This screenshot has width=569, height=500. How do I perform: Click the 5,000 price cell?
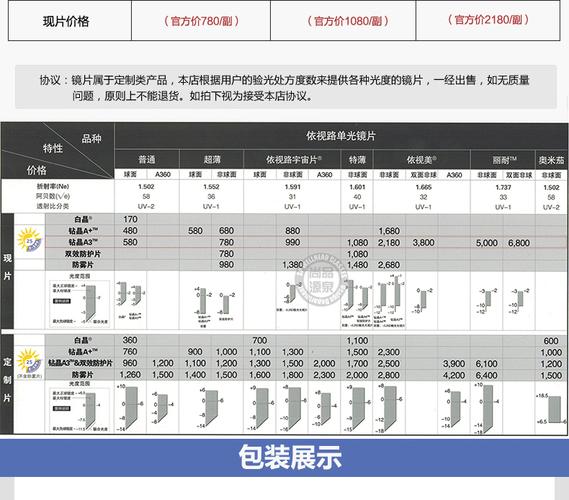pyautogui.click(x=486, y=243)
